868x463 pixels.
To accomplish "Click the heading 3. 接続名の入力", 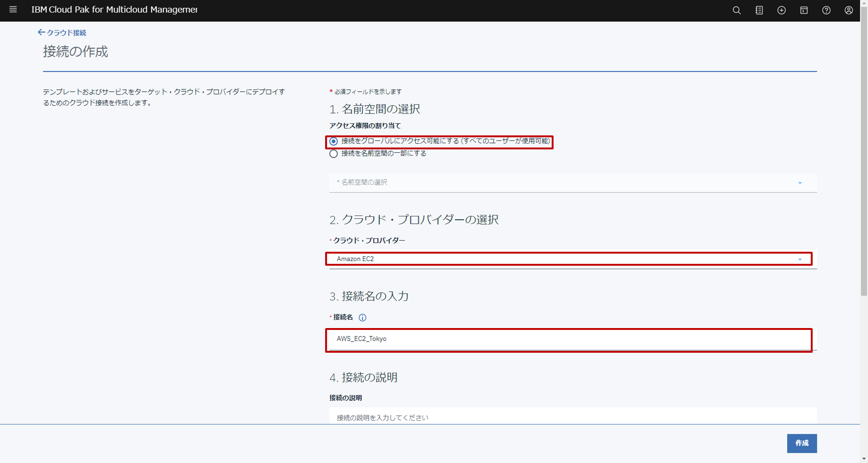I will click(x=369, y=296).
